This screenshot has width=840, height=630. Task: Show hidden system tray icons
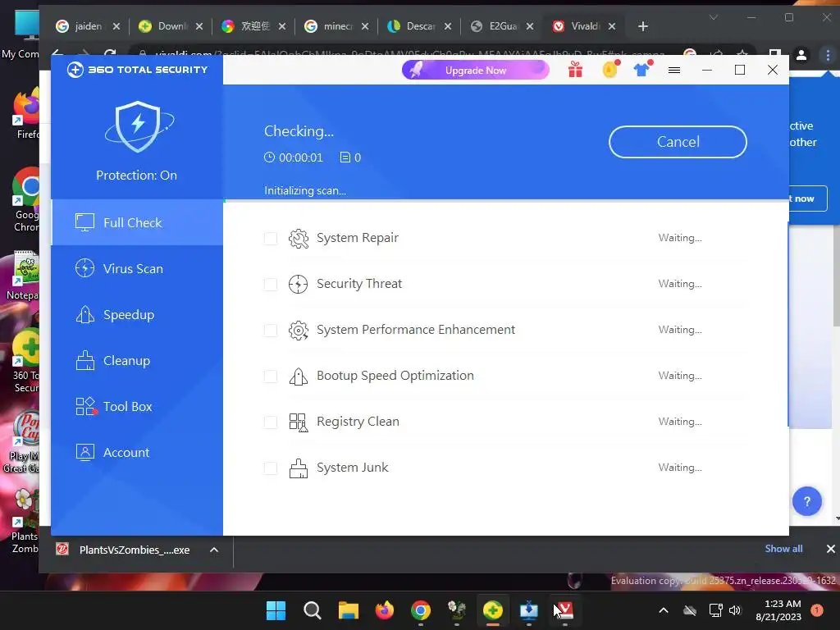coord(663,610)
